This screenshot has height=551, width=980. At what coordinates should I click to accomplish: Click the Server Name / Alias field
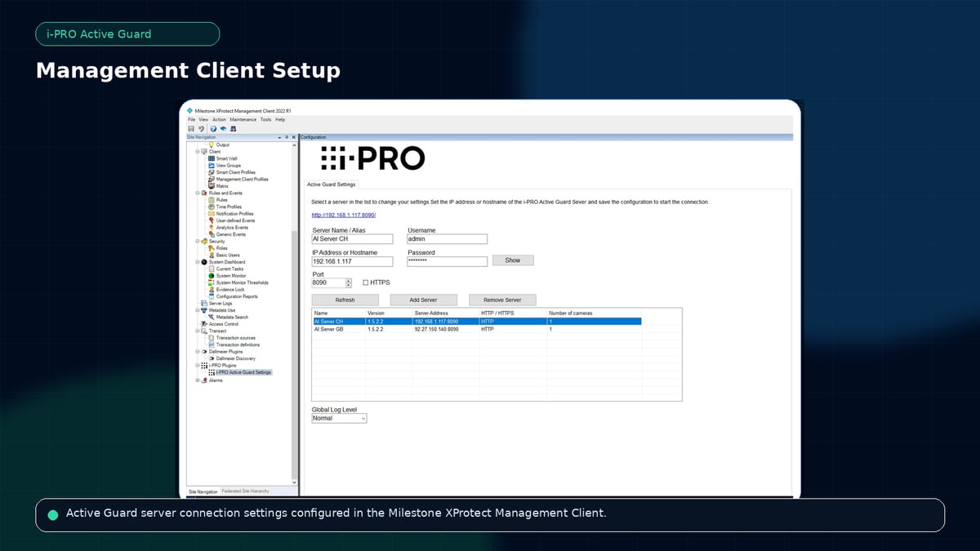click(352, 239)
